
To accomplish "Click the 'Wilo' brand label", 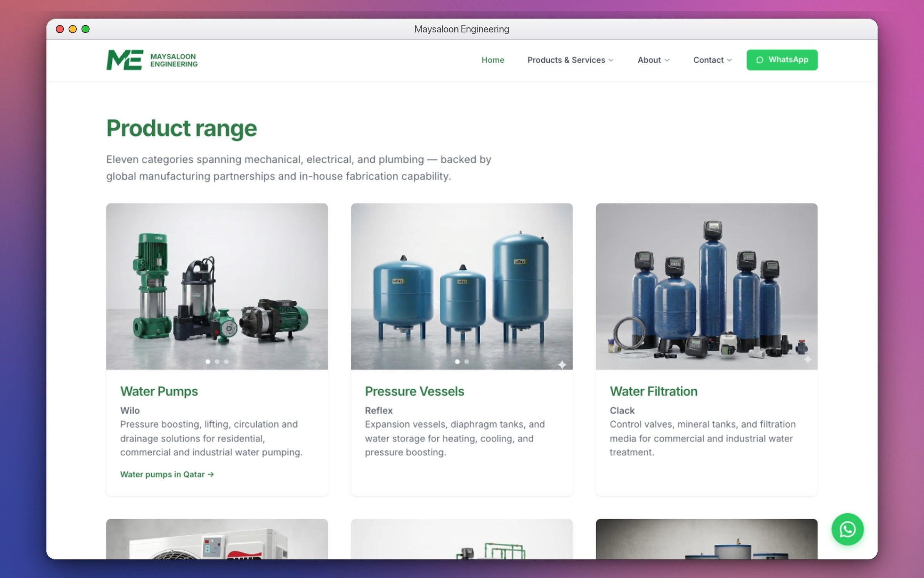I will (x=130, y=410).
